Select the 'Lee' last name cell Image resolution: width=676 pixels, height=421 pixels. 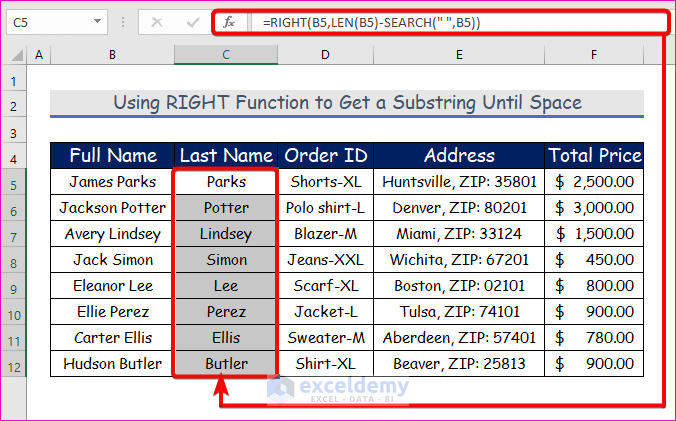[x=226, y=286]
